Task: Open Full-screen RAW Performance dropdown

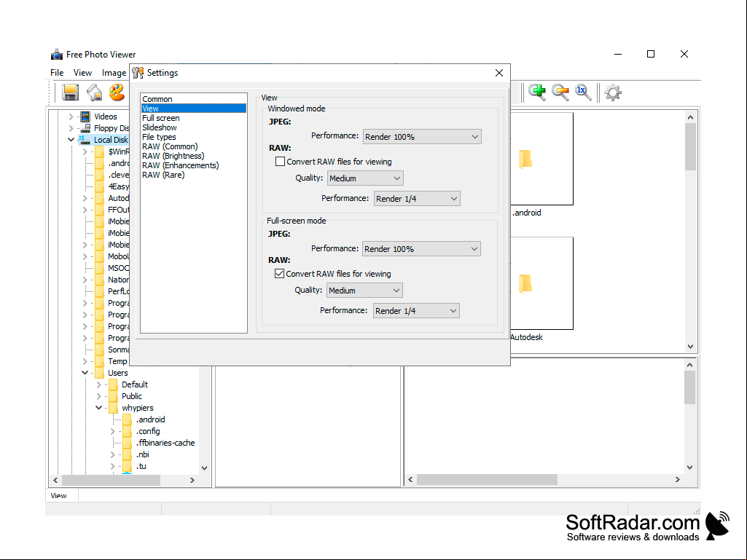Action: pos(416,310)
